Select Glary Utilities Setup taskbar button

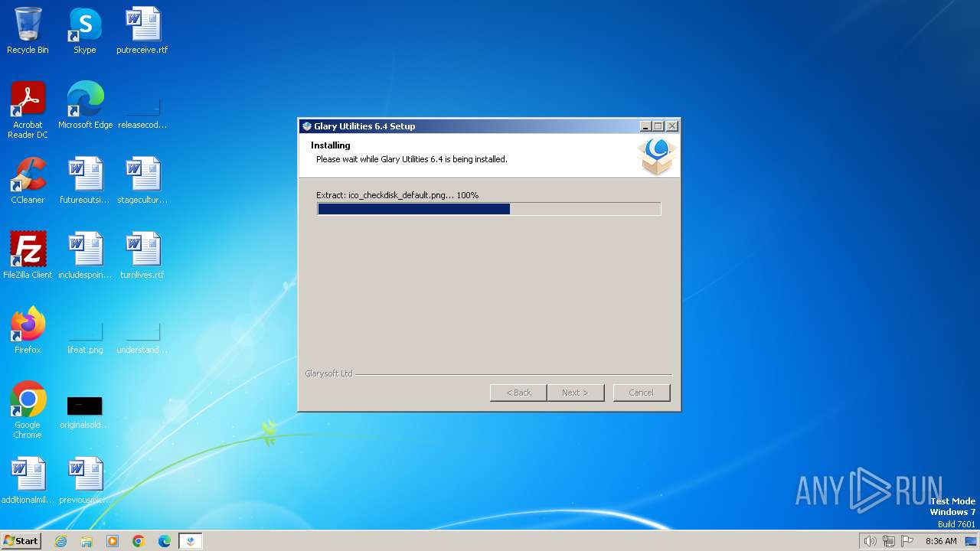point(191,541)
